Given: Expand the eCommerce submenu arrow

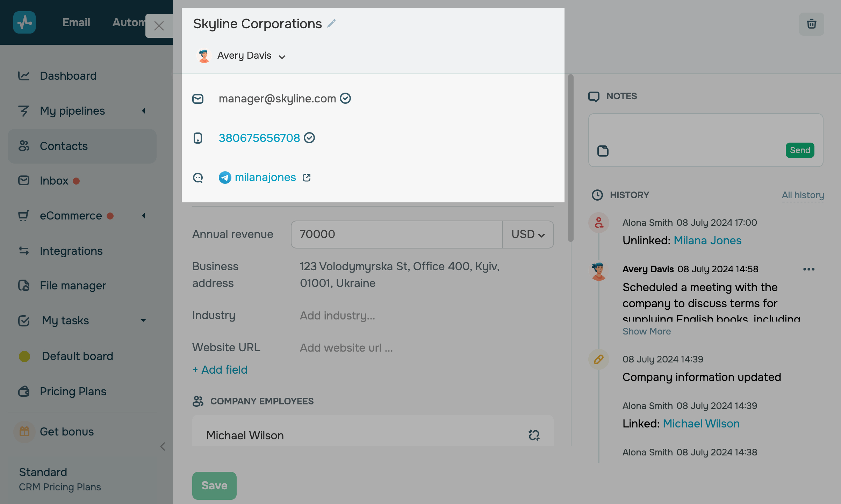Looking at the screenshot, I should (x=143, y=216).
